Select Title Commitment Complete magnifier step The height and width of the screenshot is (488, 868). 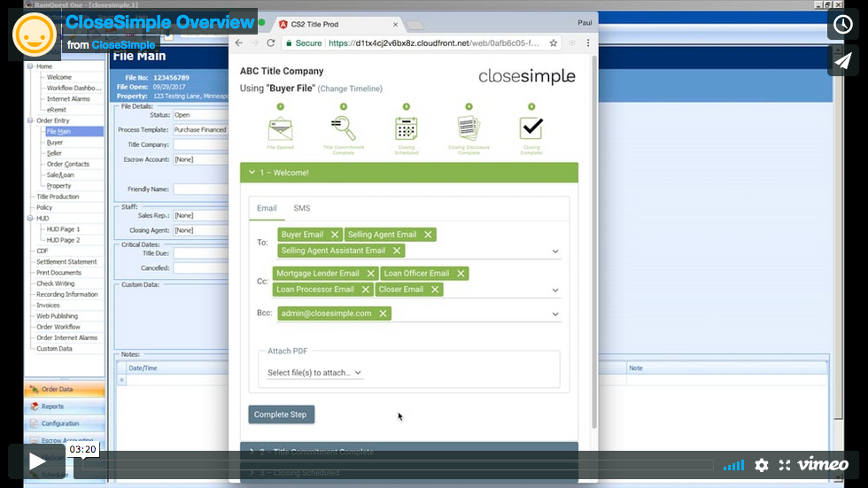click(344, 130)
